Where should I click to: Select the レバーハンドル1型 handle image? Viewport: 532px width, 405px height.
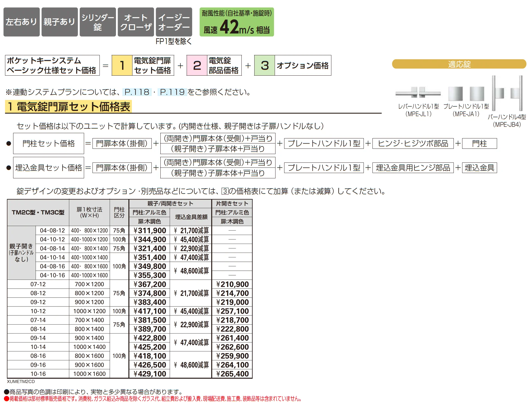(x=418, y=92)
